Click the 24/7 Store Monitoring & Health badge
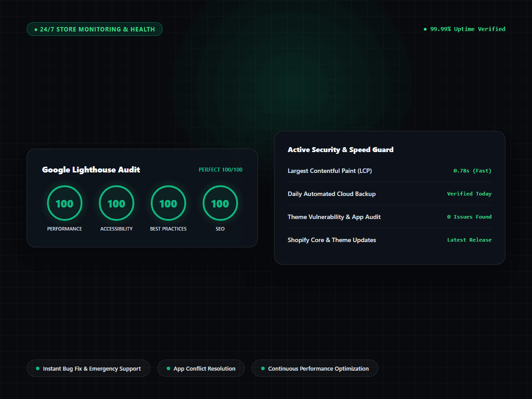Screen dimensions: 532x399 pos(94,29)
